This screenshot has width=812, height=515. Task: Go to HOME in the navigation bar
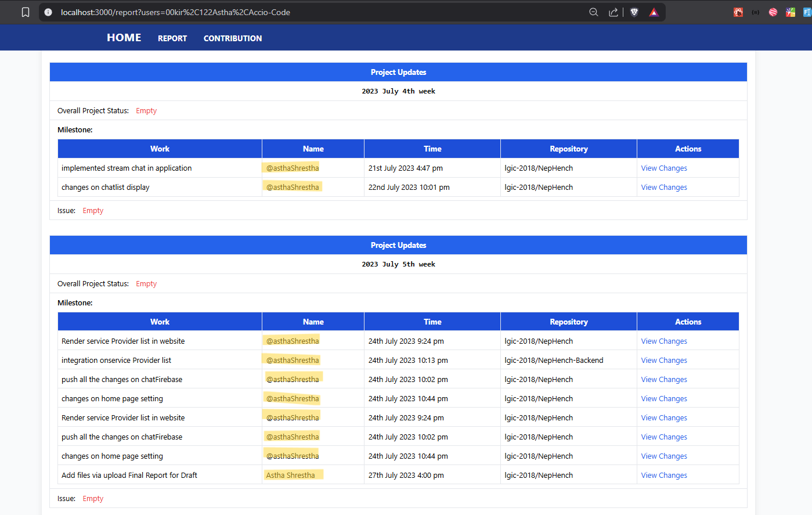(x=124, y=38)
